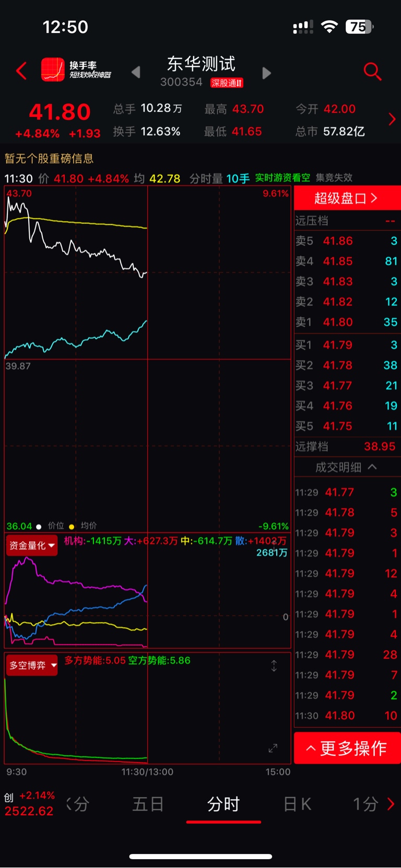Tap the 深股通 badge
This screenshot has width=401, height=868.
click(x=227, y=83)
